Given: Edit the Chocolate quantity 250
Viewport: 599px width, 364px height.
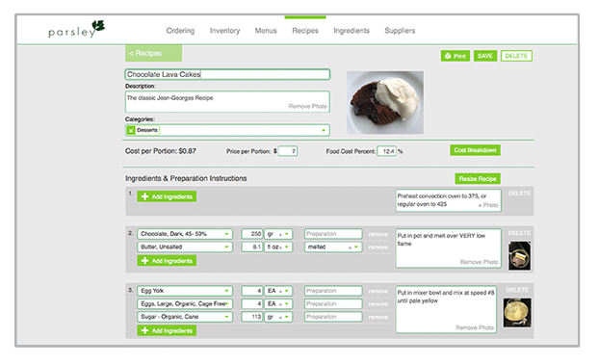Looking at the screenshot, I should click(x=251, y=234).
